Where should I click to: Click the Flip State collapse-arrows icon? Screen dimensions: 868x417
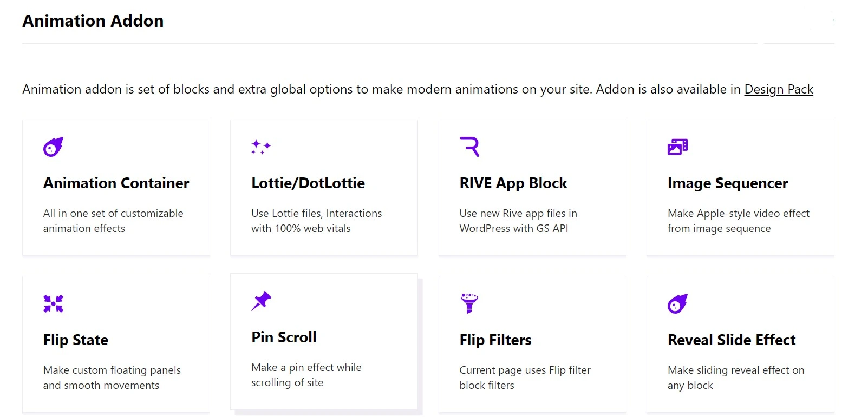(53, 303)
